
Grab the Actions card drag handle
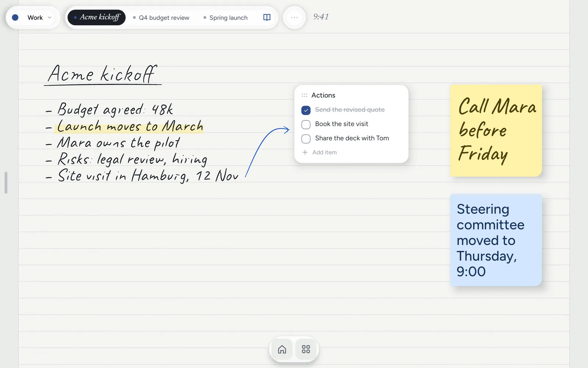pos(304,95)
